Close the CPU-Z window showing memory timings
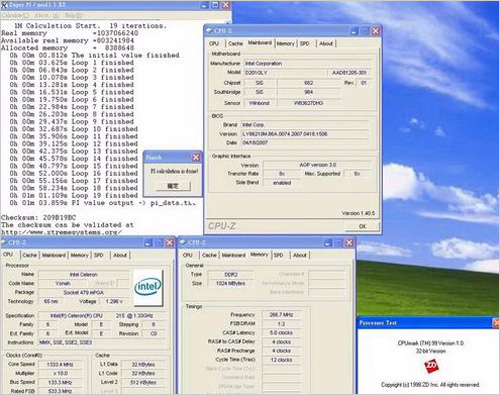This screenshot has width=500, height=395. [x=349, y=243]
